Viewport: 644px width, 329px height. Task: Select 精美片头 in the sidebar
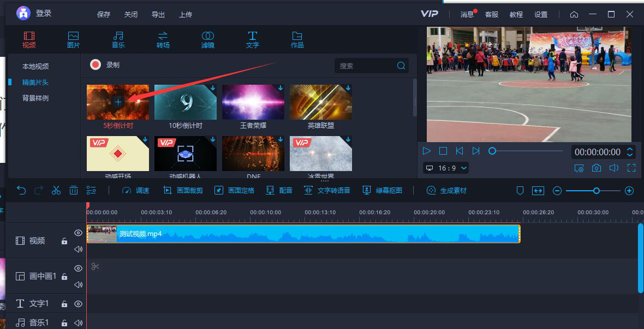coord(35,82)
